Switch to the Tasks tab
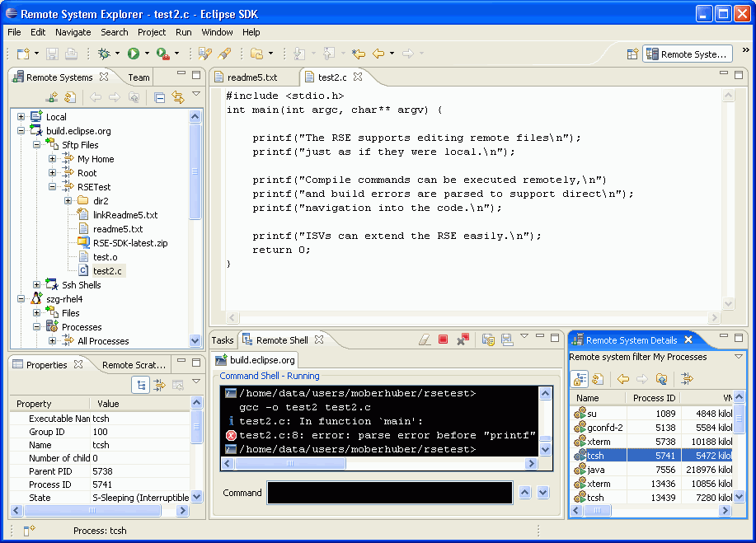This screenshot has width=756, height=543. pos(223,340)
